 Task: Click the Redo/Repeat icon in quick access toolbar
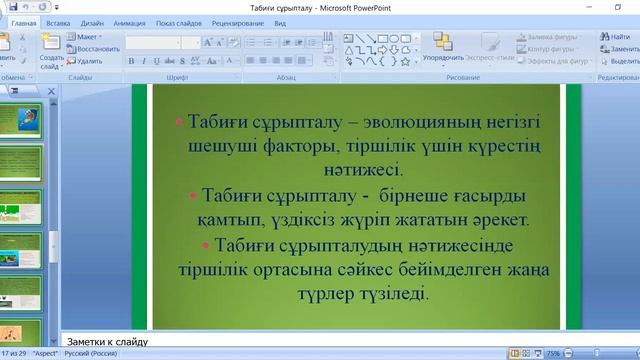(x=42, y=7)
